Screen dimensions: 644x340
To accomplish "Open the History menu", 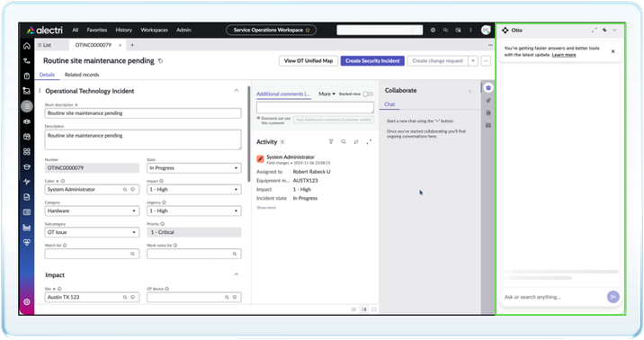I will (x=123, y=30).
